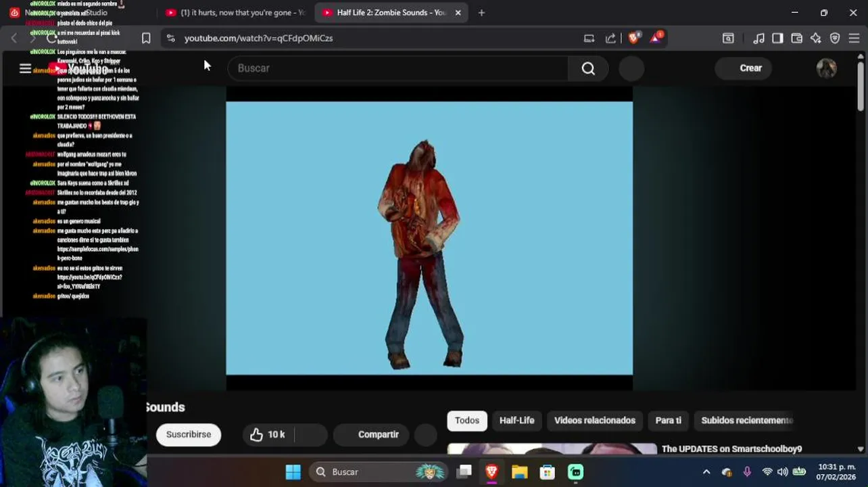Bookmark this page using the bookmark icon
The width and height of the screenshot is (868, 487).
pos(146,39)
